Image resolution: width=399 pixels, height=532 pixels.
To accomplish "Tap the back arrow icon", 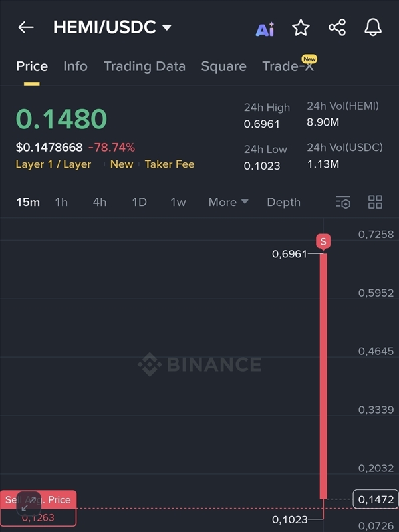I will point(26,27).
